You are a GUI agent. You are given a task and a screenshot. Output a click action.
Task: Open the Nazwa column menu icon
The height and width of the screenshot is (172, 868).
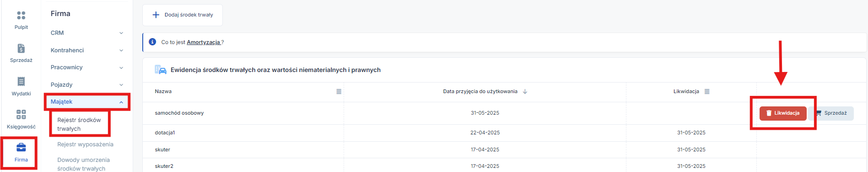click(339, 92)
